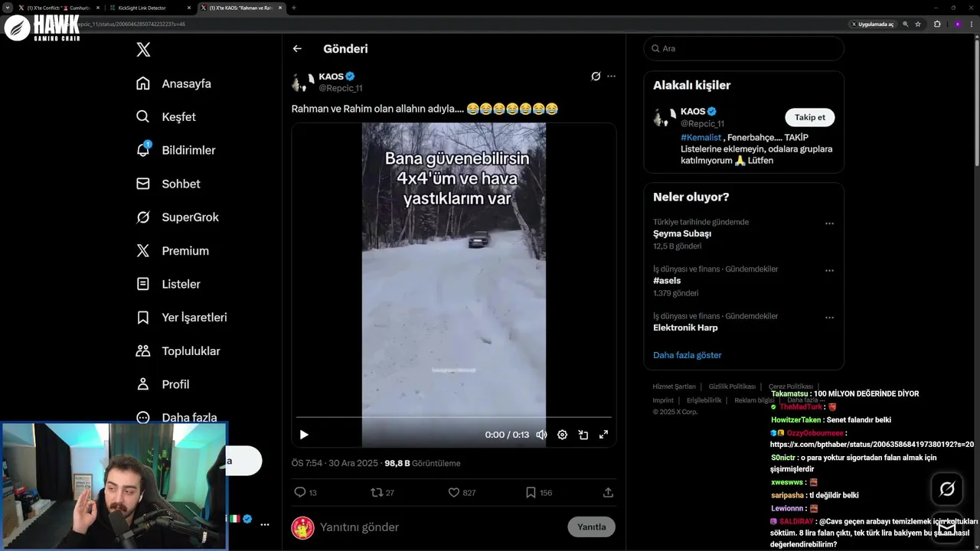Open the #asels trending topic

[x=667, y=281]
